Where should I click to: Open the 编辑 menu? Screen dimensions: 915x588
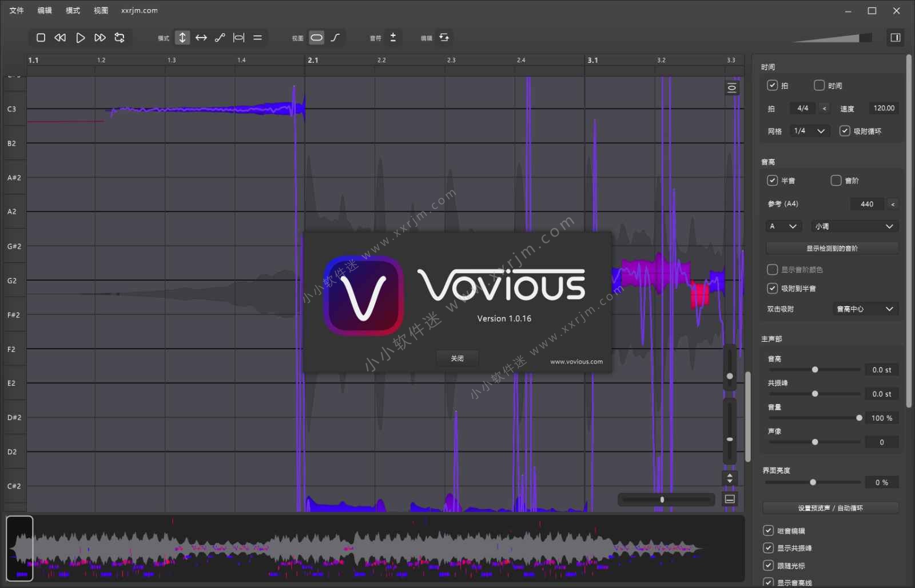pyautogui.click(x=45, y=10)
